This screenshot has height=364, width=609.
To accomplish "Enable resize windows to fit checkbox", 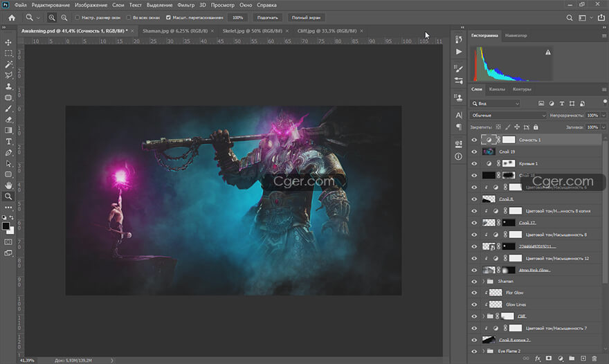I will tap(78, 17).
